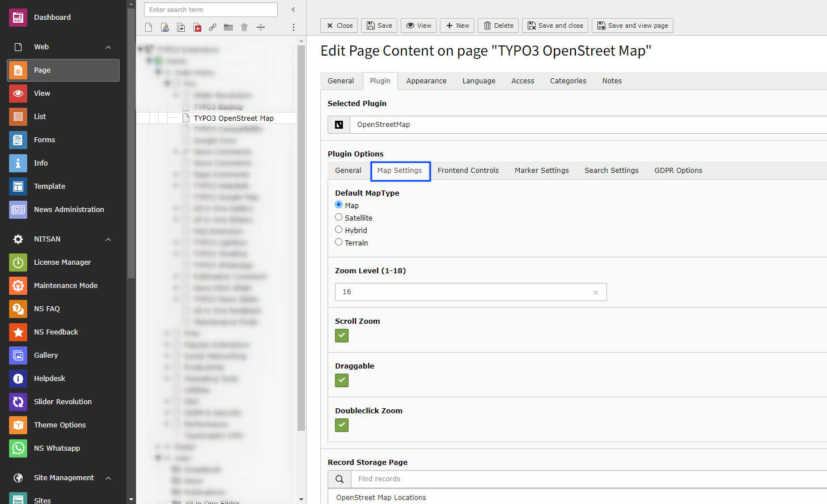Open the Page module icon

[x=18, y=70]
